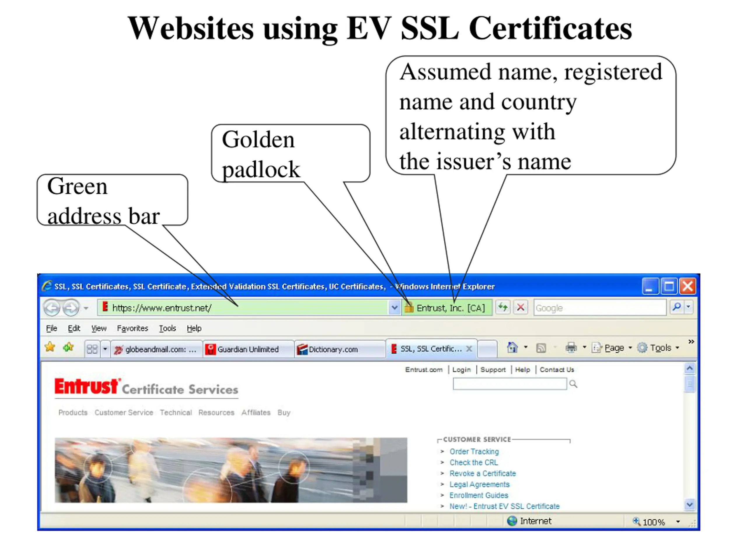Viewport: 747px width, 560px height.
Task: Open the recent pages dropdown beside Forward
Action: tap(86, 308)
